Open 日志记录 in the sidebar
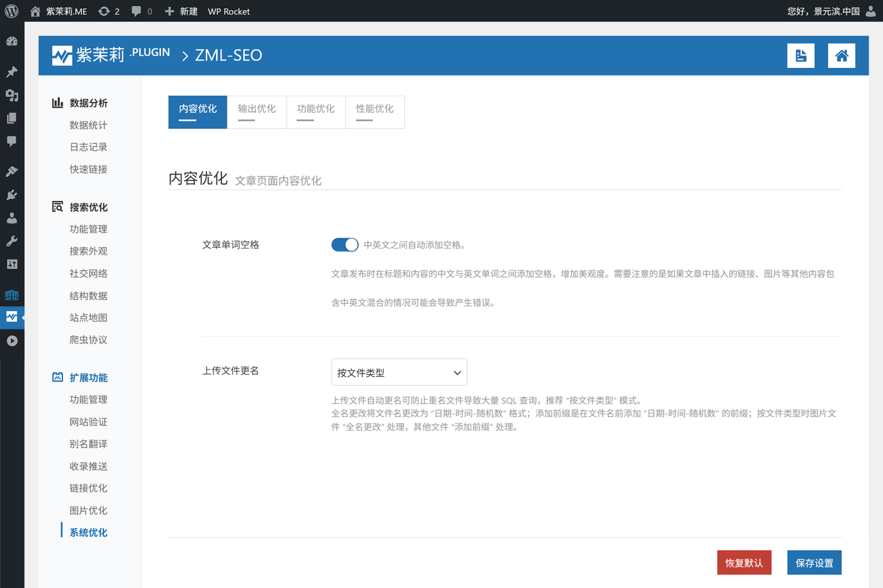 [88, 147]
